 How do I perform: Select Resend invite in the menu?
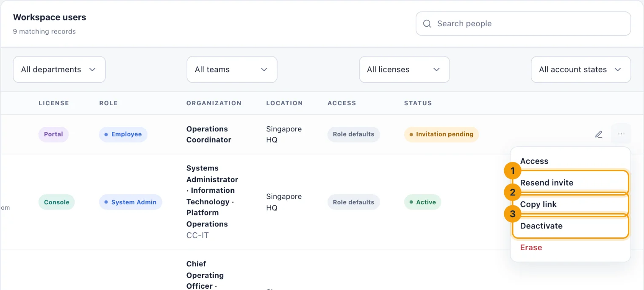coord(570,183)
